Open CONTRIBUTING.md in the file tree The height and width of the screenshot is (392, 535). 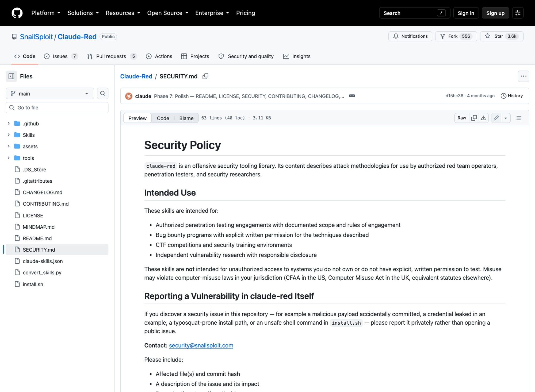tap(45, 204)
